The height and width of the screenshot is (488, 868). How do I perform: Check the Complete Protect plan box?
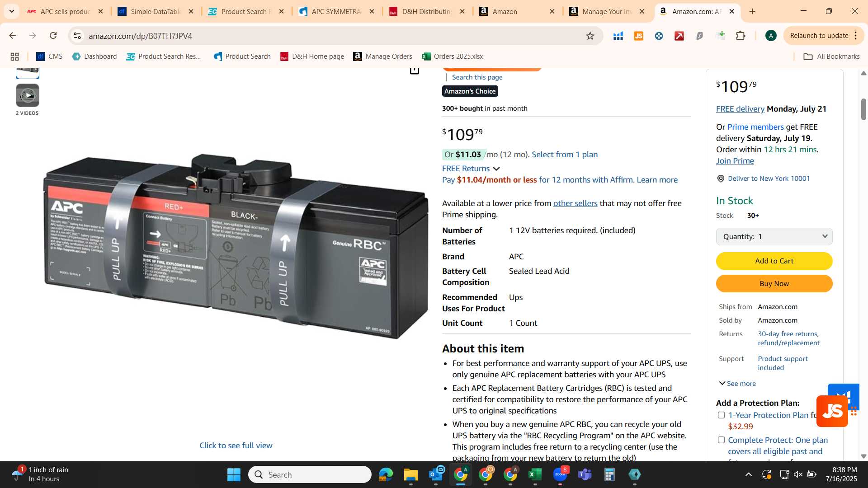(x=721, y=440)
